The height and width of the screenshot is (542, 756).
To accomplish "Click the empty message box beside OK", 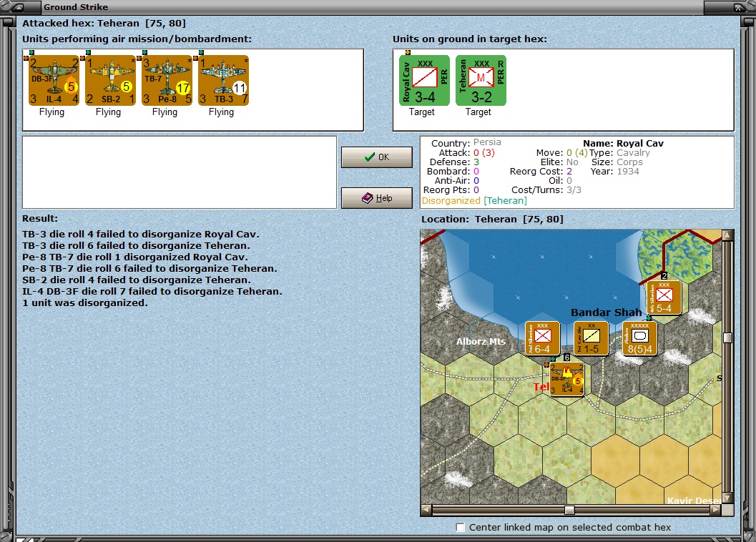I will [x=180, y=172].
